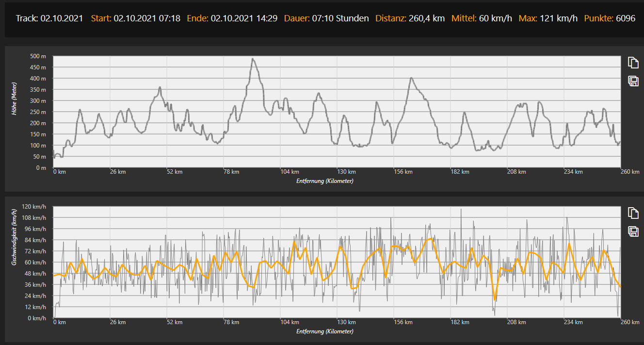
Task: Copy the speed chart to clipboard
Action: [x=633, y=213]
